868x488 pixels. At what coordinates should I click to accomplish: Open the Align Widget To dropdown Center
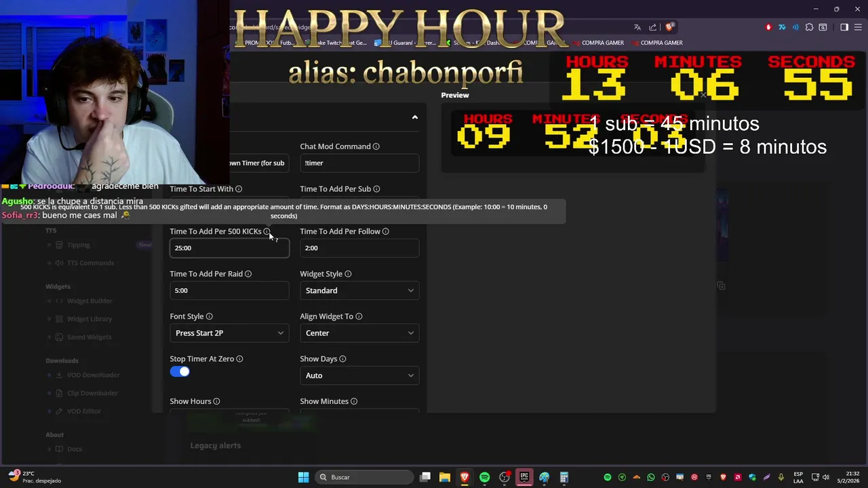359,333
